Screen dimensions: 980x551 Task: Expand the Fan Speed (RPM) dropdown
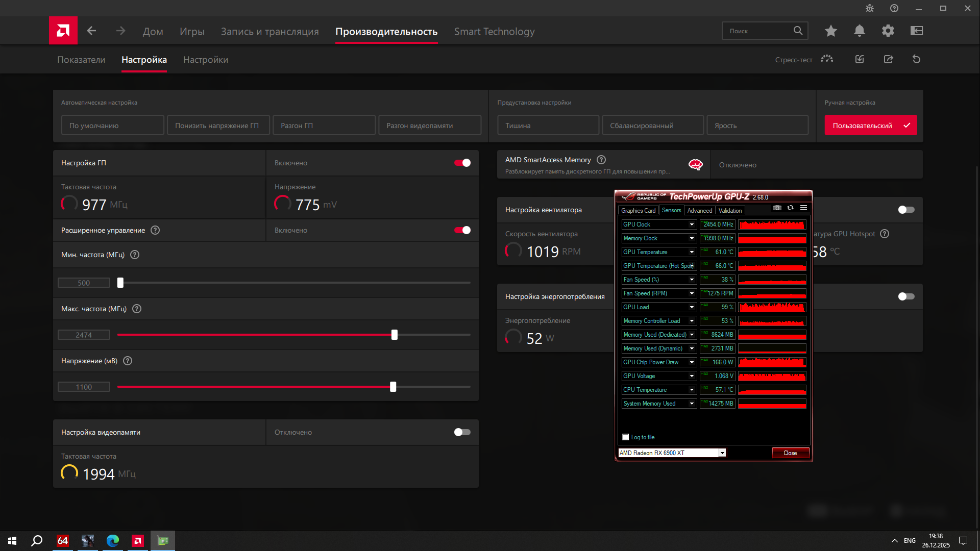[x=692, y=293]
